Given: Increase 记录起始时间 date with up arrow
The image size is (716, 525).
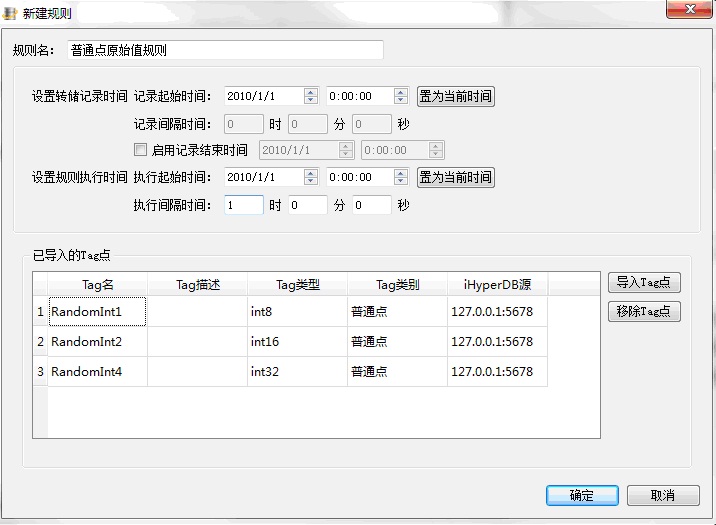Looking at the screenshot, I should 311,92.
